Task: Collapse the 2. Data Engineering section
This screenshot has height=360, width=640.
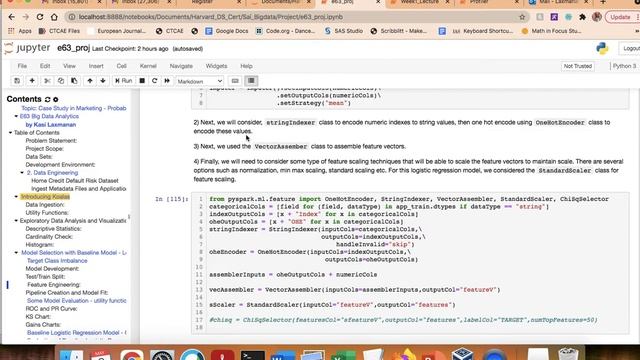Action: [x=22, y=173]
